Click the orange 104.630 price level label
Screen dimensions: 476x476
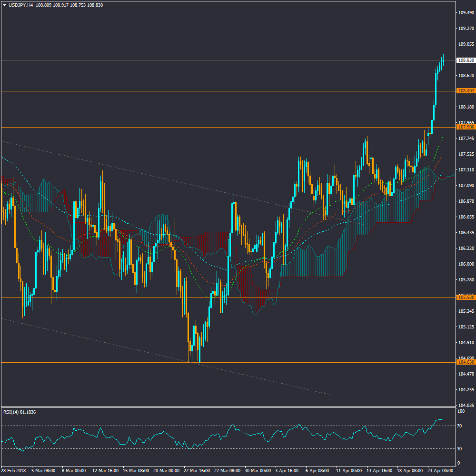coord(466,362)
